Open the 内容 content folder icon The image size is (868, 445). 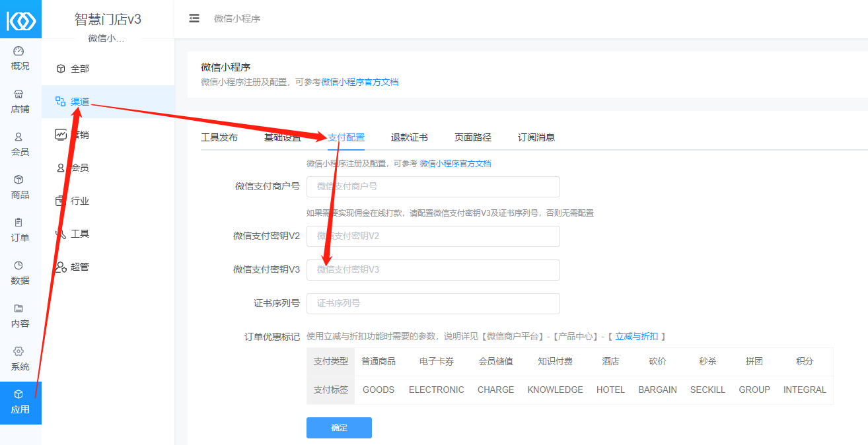point(18,308)
